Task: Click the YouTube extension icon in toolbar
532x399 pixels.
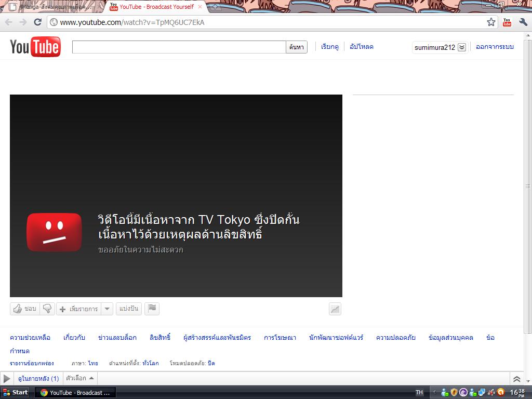Action: click(507, 22)
